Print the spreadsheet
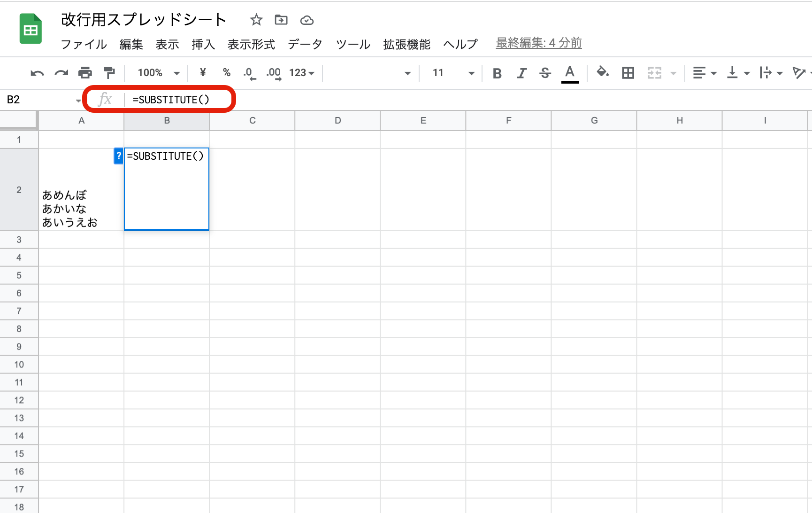The height and width of the screenshot is (513, 812). (x=85, y=73)
